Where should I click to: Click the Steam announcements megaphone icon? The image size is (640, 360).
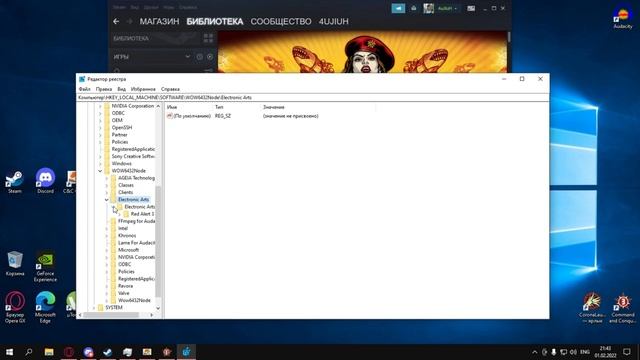398,8
